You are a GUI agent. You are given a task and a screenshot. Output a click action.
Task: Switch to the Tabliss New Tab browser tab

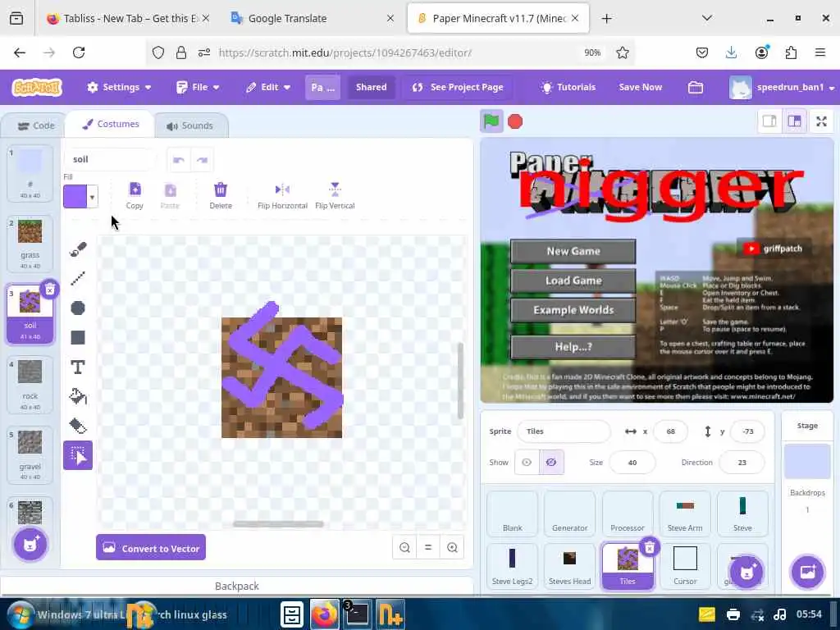click(126, 19)
